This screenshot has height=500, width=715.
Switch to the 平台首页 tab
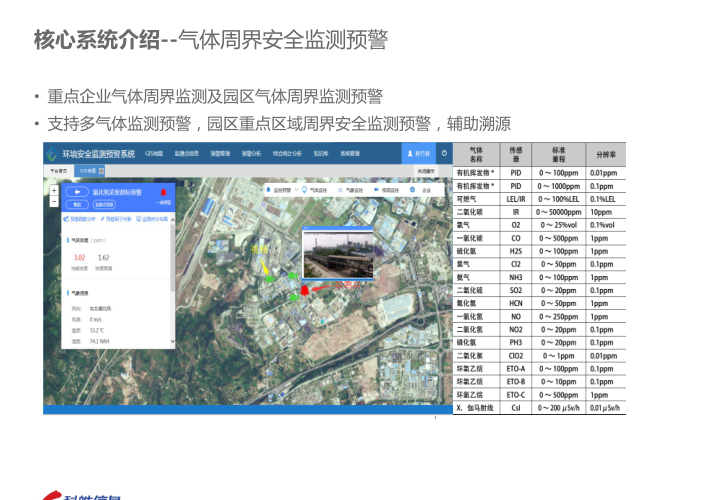pyautogui.click(x=59, y=171)
